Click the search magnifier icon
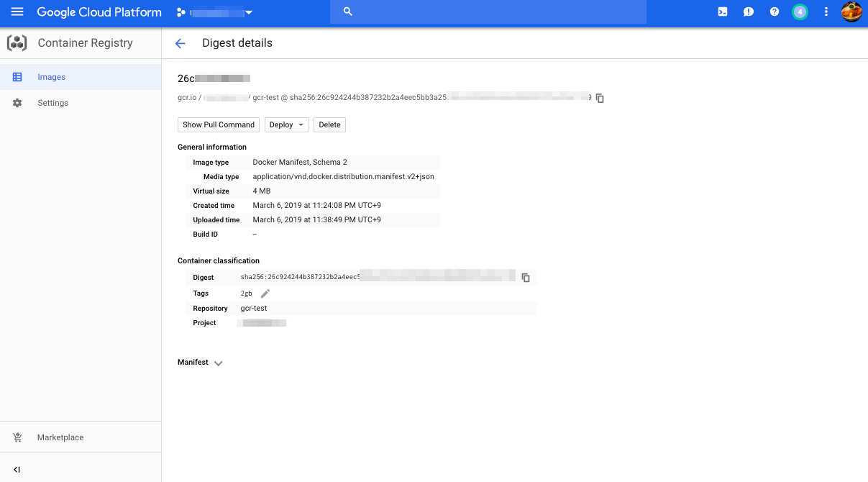Viewport: 868px width, 482px height. pyautogui.click(x=348, y=12)
